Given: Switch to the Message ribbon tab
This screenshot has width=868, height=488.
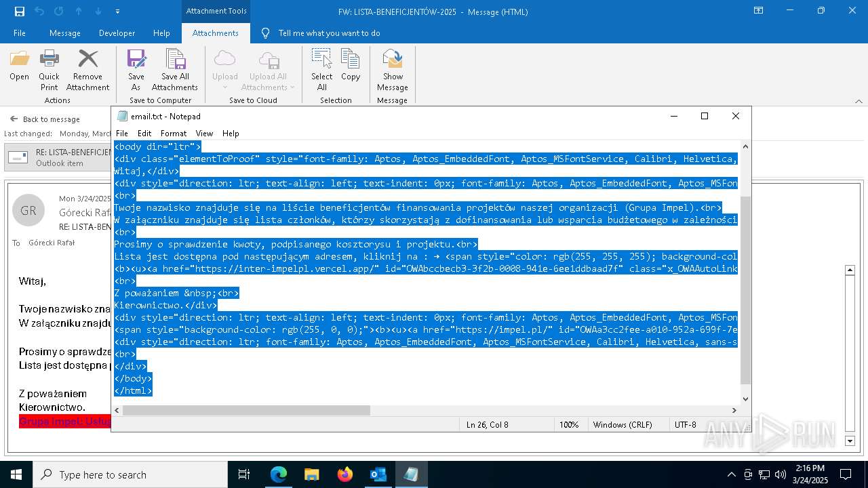Looking at the screenshot, I should tap(65, 33).
